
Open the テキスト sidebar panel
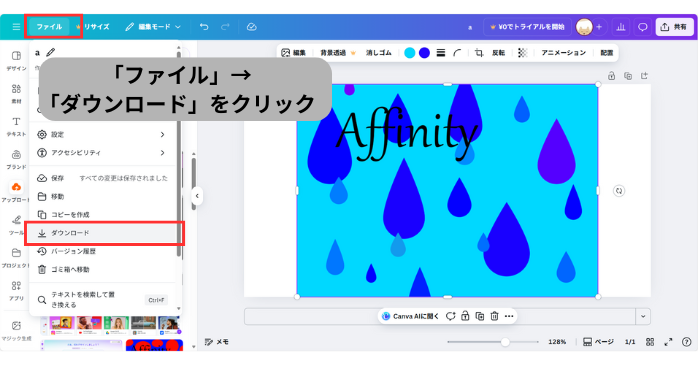pyautogui.click(x=16, y=126)
